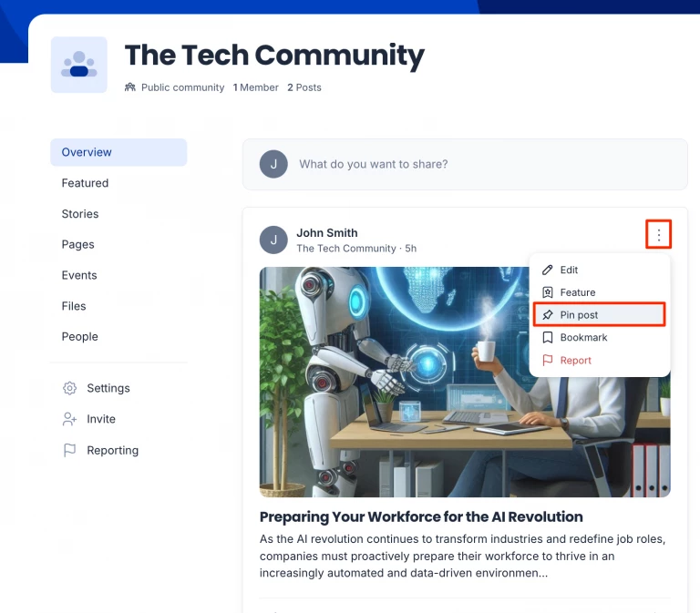Choose Edit from the post menu

pos(599,270)
